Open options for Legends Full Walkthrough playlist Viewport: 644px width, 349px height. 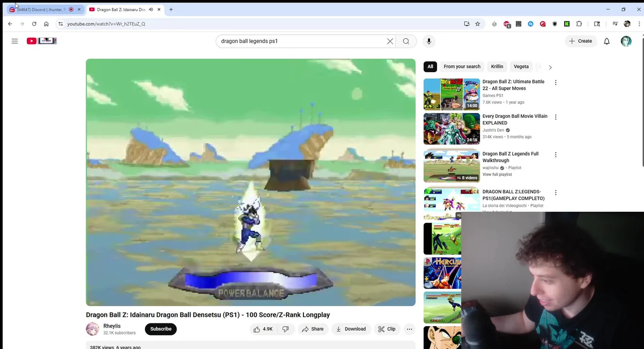[556, 155]
